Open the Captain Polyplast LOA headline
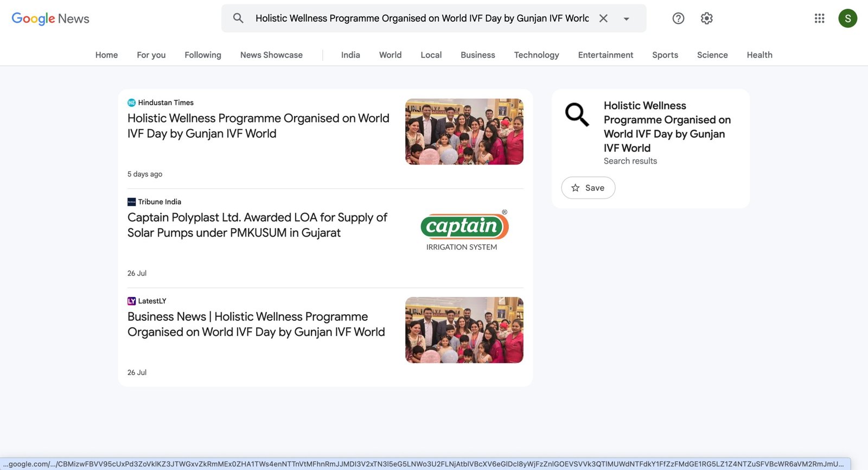868x470 pixels. tap(257, 225)
